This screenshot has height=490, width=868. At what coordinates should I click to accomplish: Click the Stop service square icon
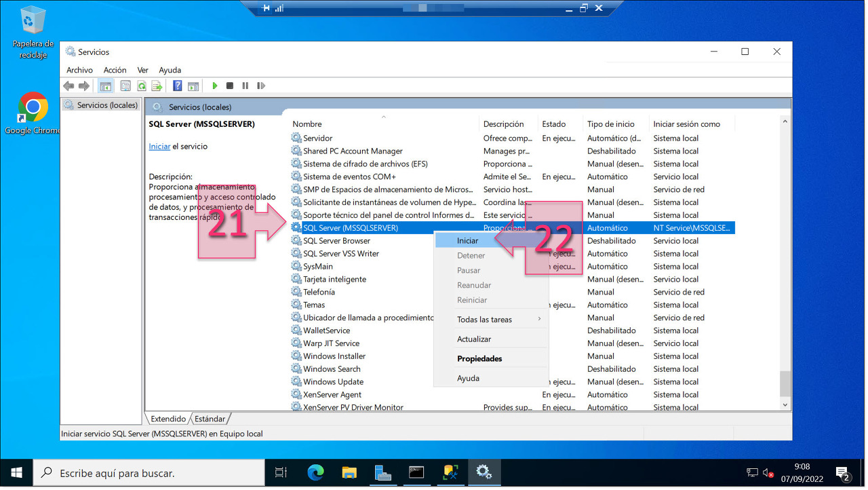point(230,86)
